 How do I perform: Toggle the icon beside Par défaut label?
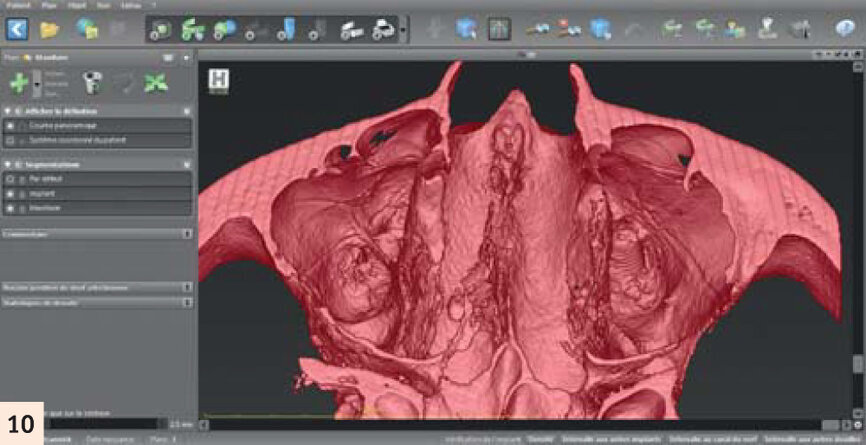click(x=22, y=179)
